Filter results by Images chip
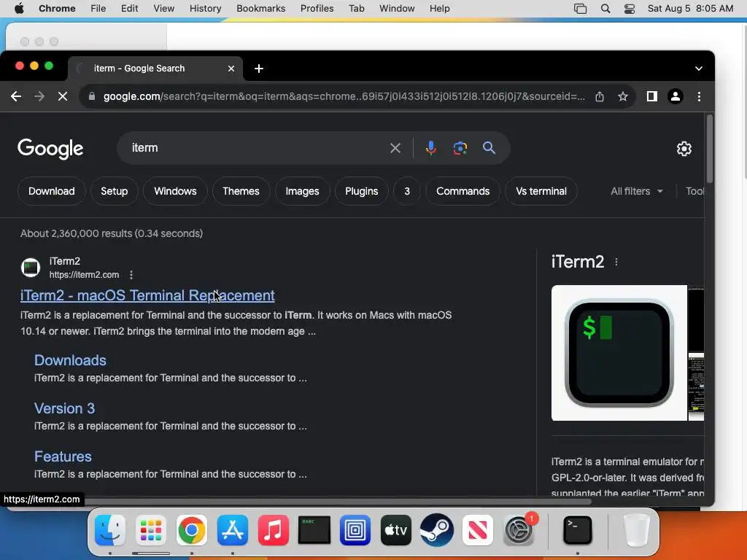Image resolution: width=747 pixels, height=560 pixels. (x=302, y=192)
